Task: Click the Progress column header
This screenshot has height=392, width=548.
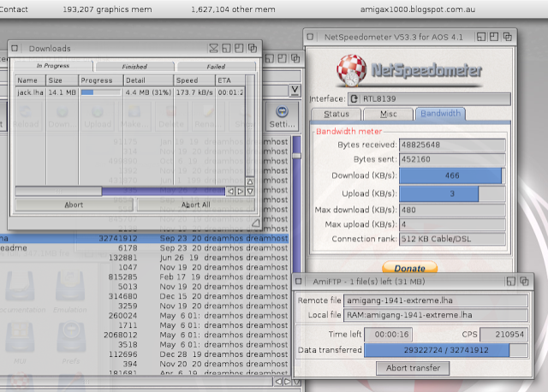Action: pyautogui.click(x=101, y=80)
